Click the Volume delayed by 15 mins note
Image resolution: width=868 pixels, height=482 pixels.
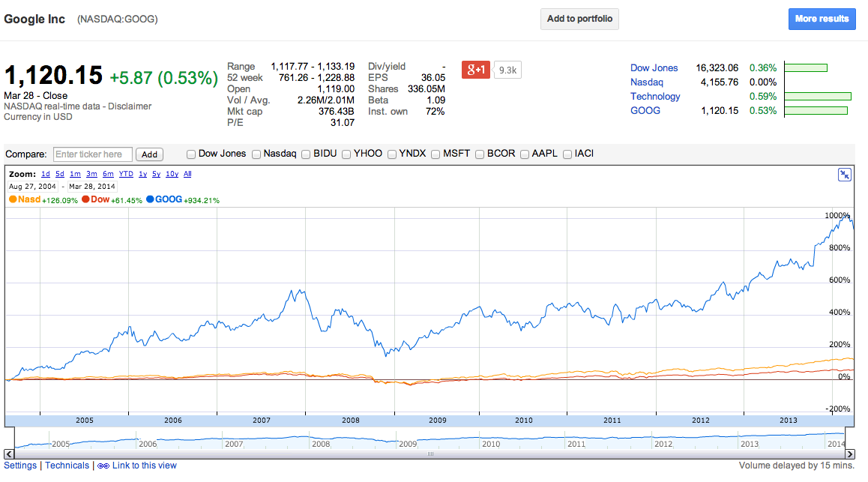click(797, 466)
